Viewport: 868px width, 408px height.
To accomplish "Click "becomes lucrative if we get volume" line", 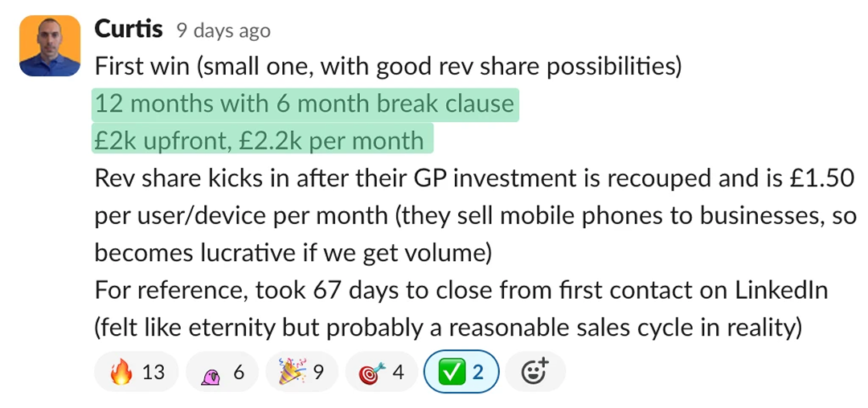I will pyautogui.click(x=293, y=253).
